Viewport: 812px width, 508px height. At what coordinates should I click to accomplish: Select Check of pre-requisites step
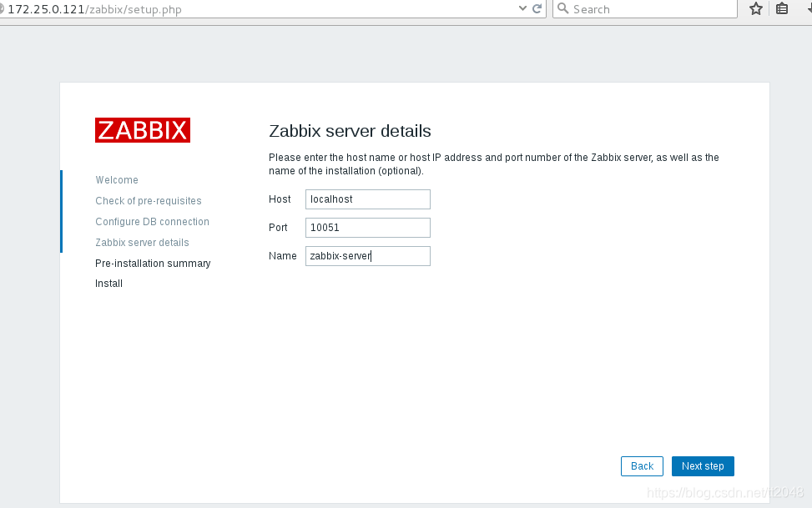(x=148, y=201)
